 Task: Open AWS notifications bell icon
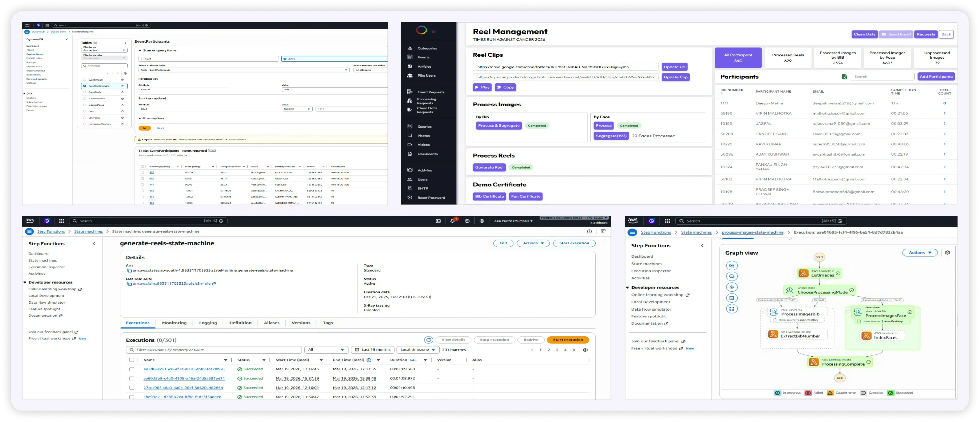(452, 221)
